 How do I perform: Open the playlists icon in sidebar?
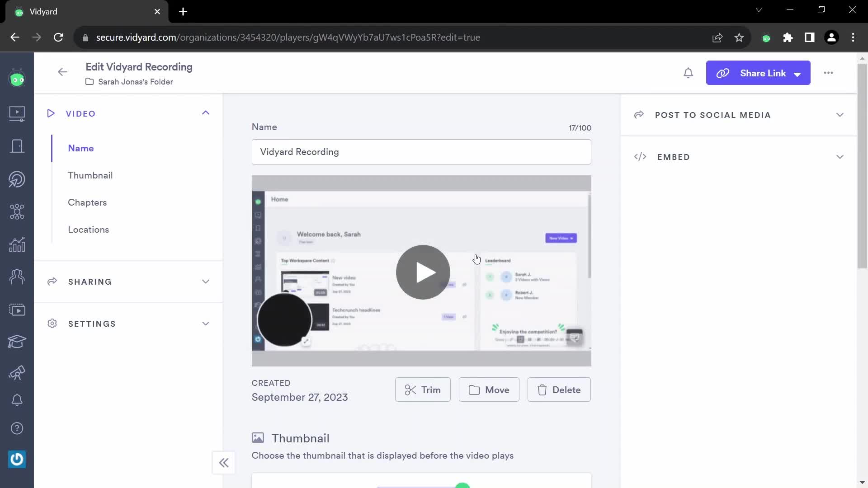point(17,310)
